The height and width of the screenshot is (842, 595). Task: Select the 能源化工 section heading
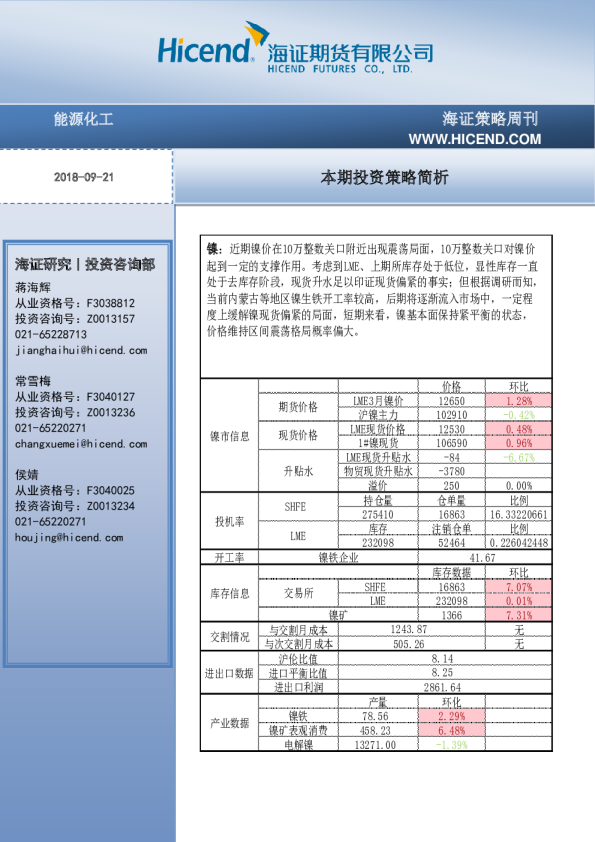point(83,119)
